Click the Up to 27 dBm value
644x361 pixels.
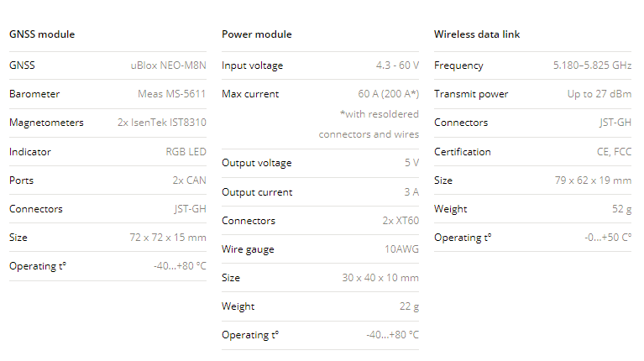coord(599,94)
